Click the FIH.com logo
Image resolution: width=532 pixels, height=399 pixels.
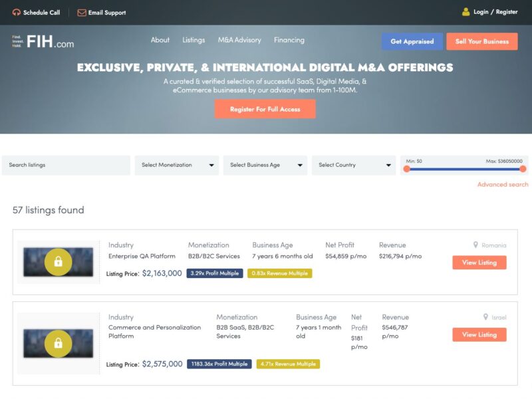(x=43, y=42)
